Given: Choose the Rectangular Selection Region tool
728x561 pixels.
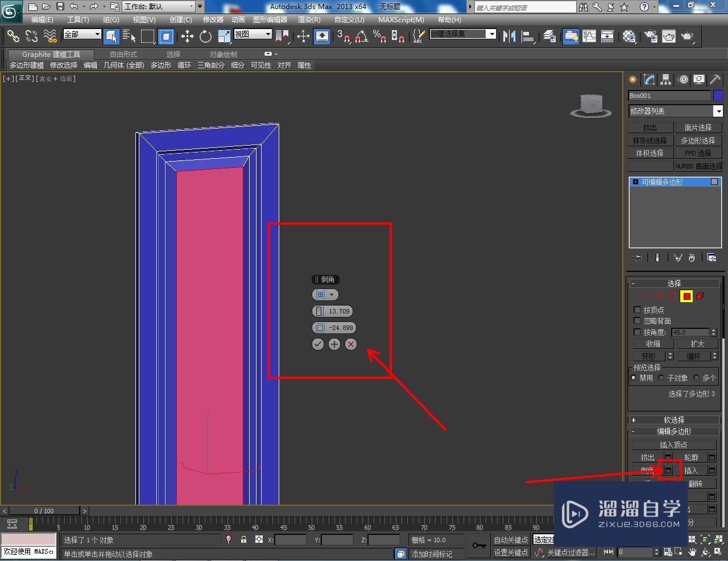Looking at the screenshot, I should pos(148,36).
